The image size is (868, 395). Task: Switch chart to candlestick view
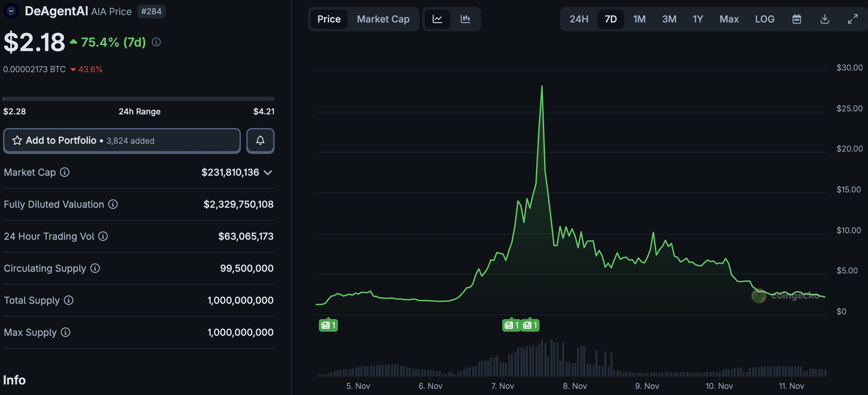(x=465, y=19)
